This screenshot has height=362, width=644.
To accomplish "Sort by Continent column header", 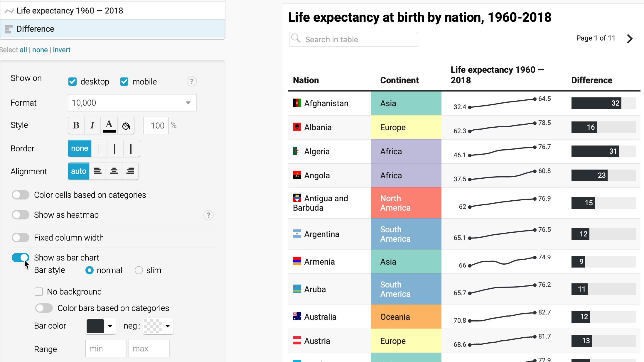I will [399, 80].
